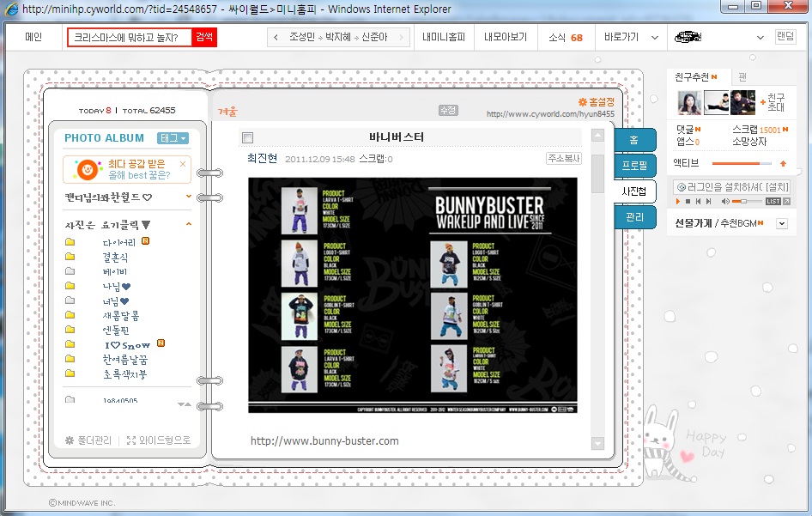Open the BGM player popout arrow
The width and height of the screenshot is (812, 516).
click(x=786, y=201)
